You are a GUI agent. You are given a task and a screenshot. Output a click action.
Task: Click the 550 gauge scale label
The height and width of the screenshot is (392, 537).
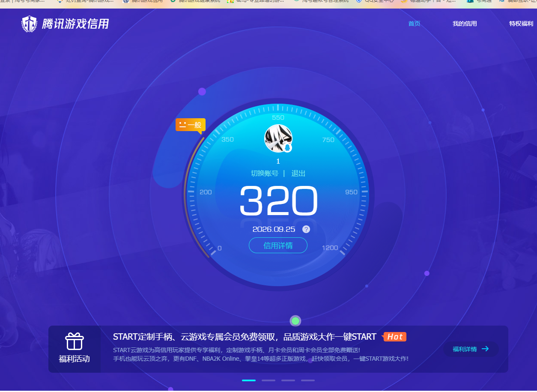coord(278,117)
